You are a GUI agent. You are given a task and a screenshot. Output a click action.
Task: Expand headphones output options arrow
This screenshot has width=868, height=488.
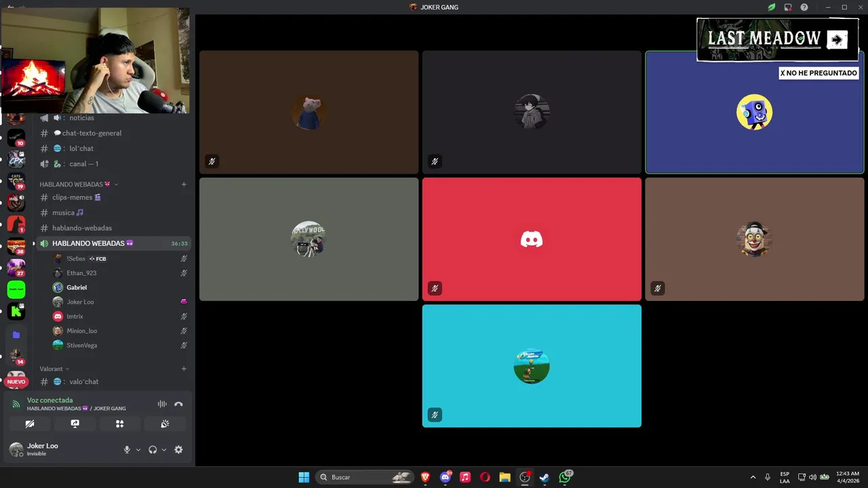pos(164,449)
